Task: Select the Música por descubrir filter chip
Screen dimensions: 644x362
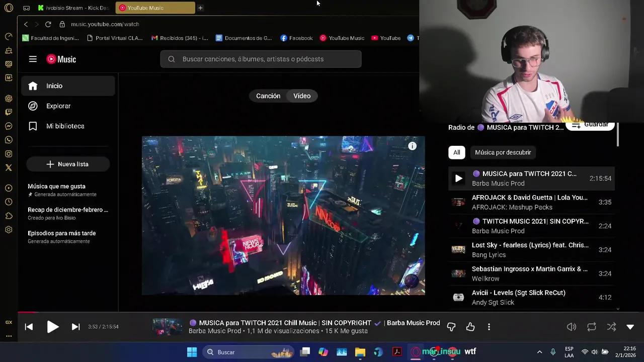Action: click(503, 152)
